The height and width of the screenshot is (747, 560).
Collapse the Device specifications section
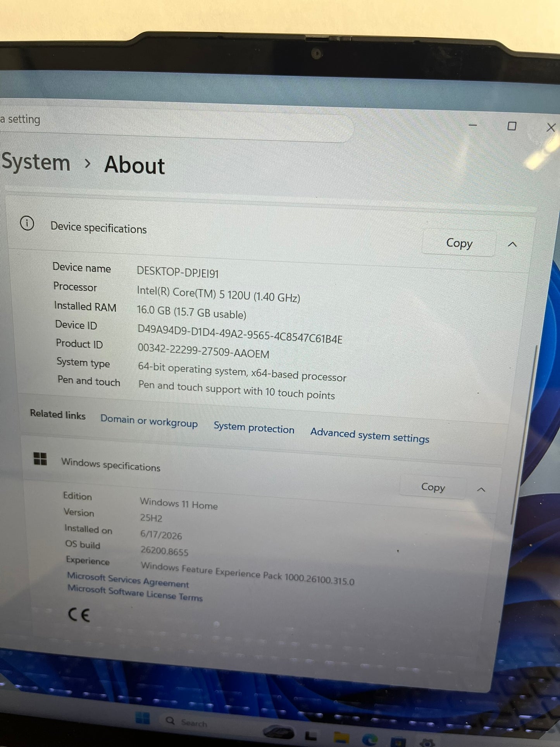point(512,245)
